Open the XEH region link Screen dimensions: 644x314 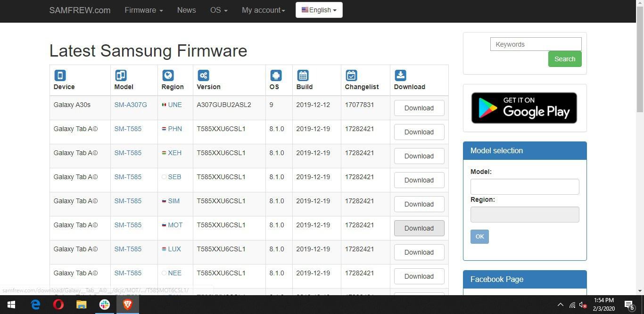[175, 153]
